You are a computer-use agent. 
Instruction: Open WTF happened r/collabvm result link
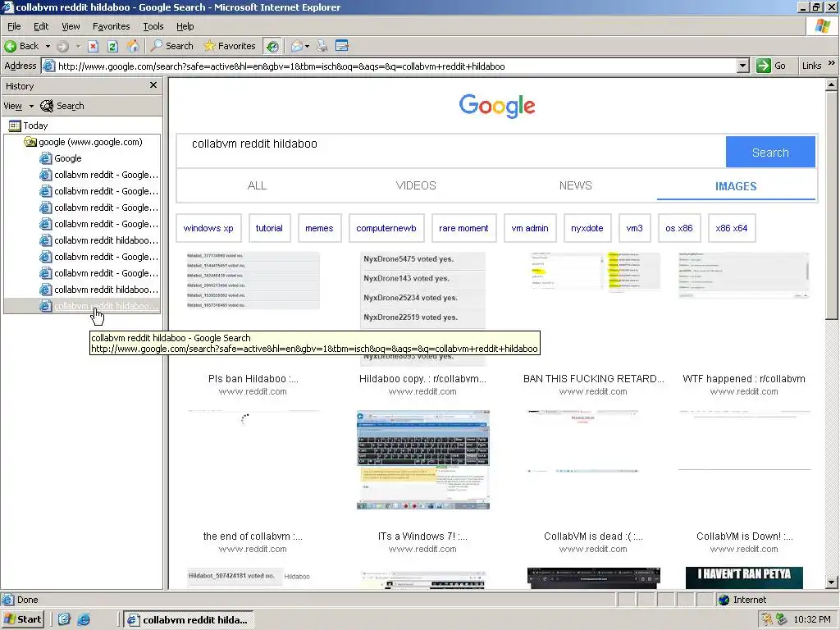point(743,379)
